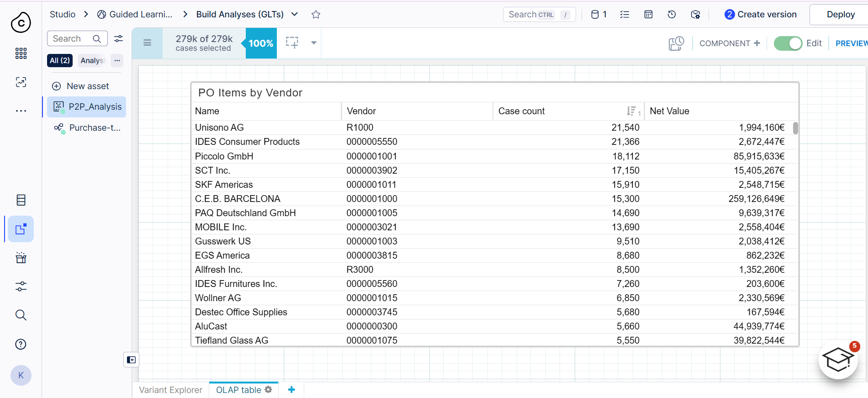The image size is (868, 398).
Task: Open OLAP table sheet settings gear
Action: point(269,389)
